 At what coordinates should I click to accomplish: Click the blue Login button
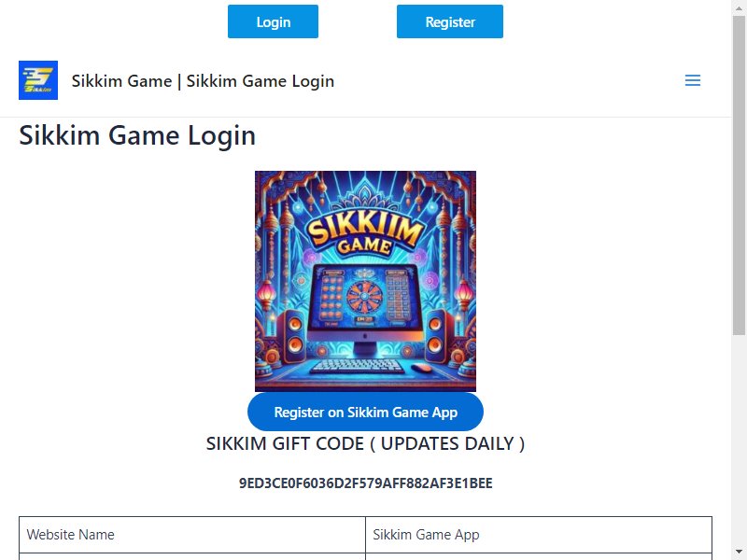(273, 21)
